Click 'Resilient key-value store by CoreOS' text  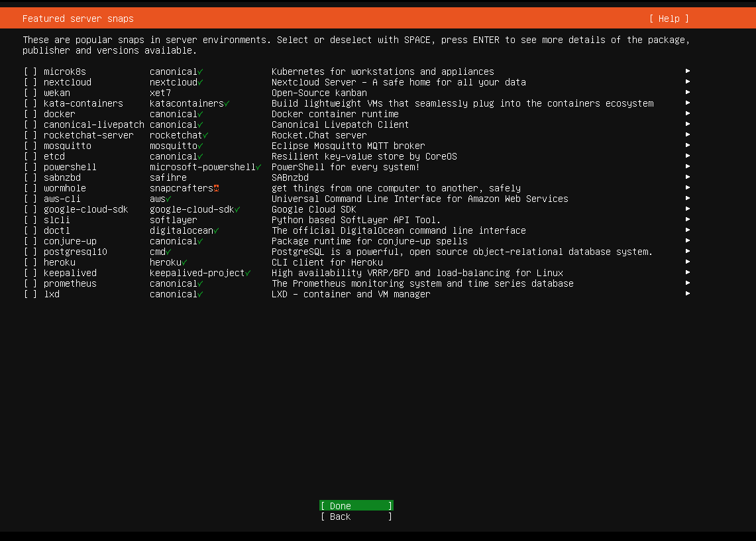point(364,156)
